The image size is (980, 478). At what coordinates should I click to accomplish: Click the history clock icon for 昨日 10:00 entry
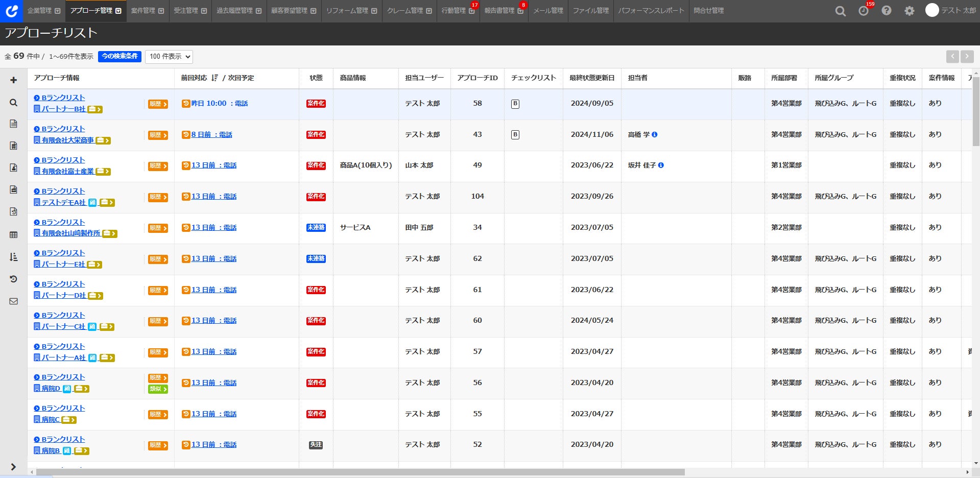[186, 103]
